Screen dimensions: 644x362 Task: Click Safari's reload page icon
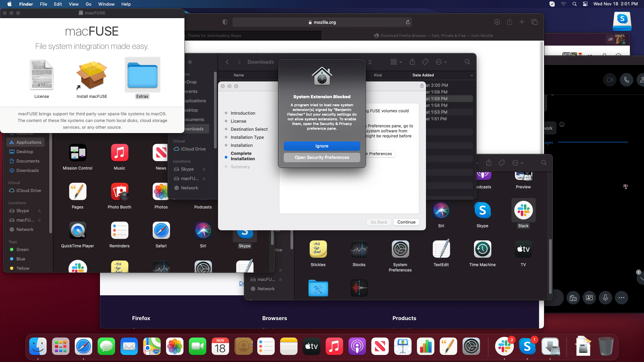point(408,22)
